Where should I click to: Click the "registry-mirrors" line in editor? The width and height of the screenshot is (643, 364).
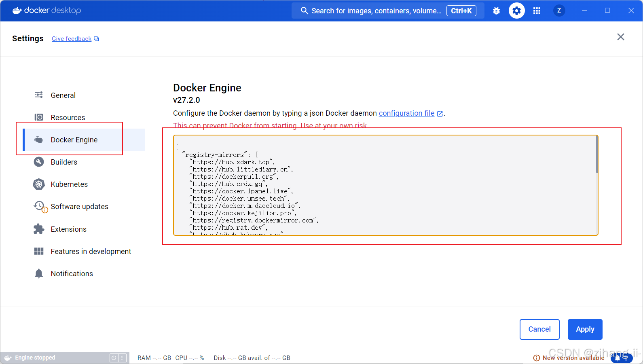[x=220, y=155]
